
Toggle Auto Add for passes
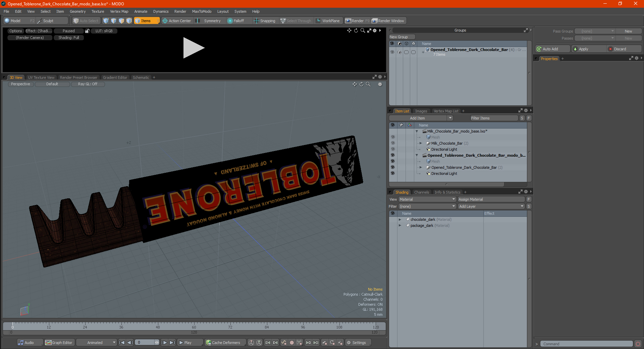coord(553,49)
